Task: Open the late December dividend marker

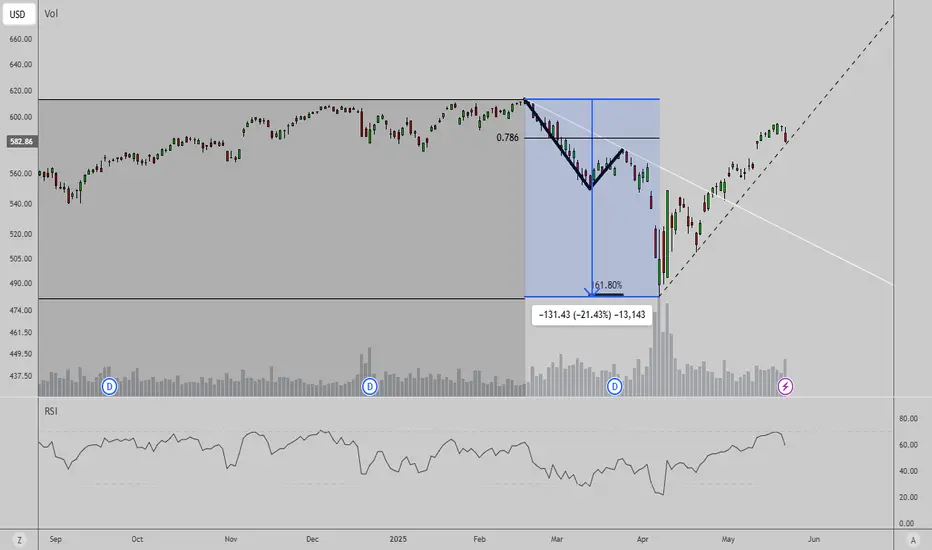Action: 370,386
